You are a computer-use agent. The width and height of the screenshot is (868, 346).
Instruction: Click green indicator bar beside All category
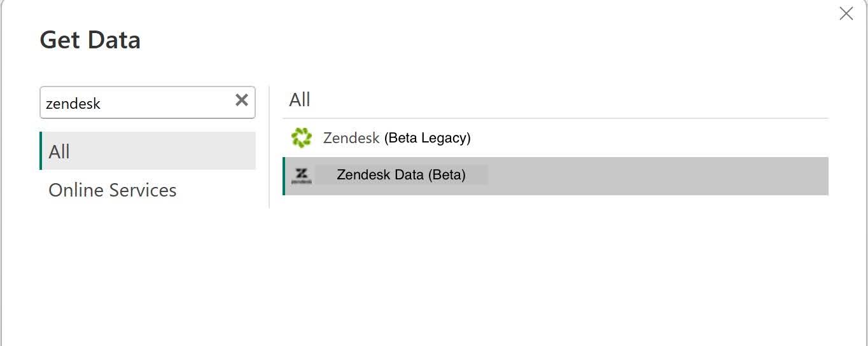tap(41, 151)
